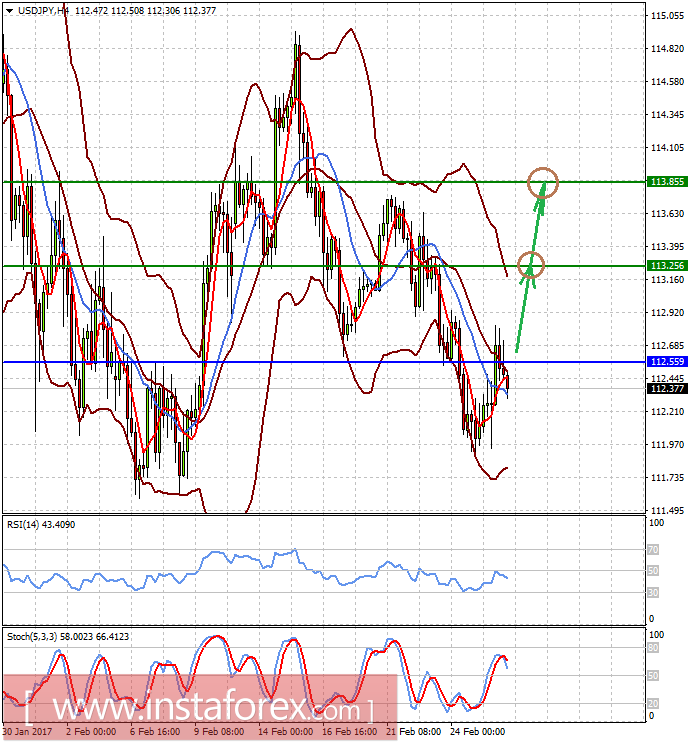Click the 113.630 price axis label
Image resolution: width=688 pixels, height=743 pixels.
[668, 214]
